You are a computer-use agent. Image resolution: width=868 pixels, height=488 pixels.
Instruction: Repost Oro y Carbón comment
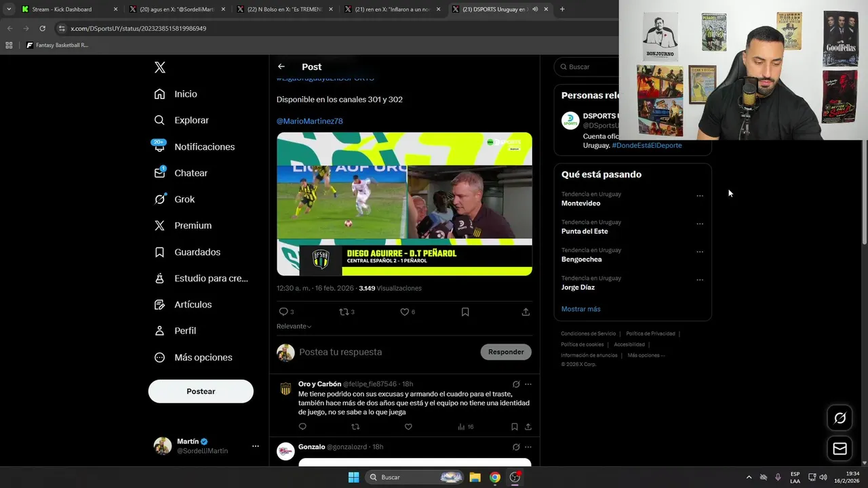click(355, 427)
